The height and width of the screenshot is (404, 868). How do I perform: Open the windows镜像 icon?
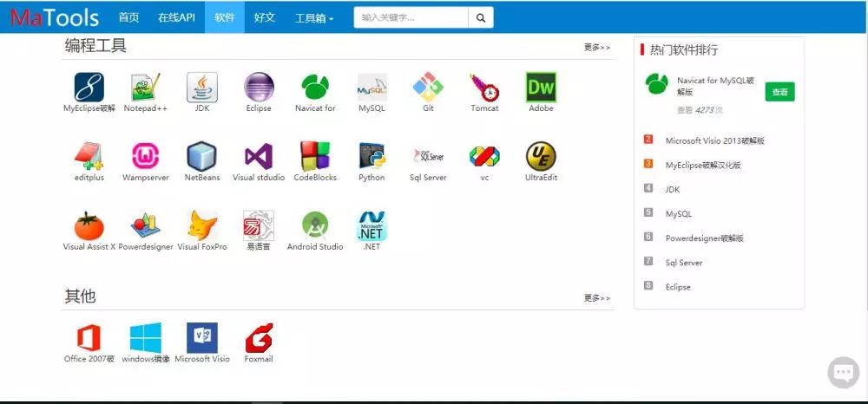146,338
